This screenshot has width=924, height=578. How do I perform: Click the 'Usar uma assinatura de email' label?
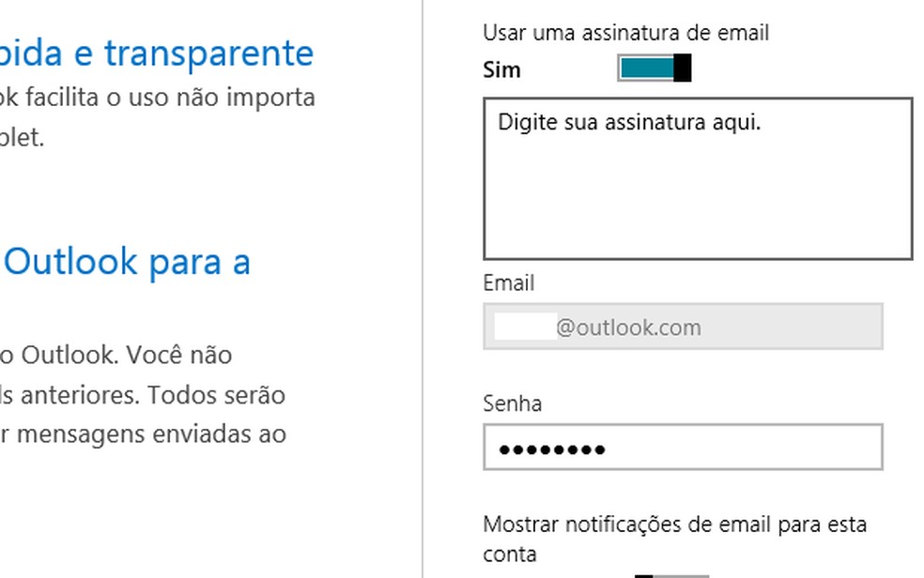(625, 33)
